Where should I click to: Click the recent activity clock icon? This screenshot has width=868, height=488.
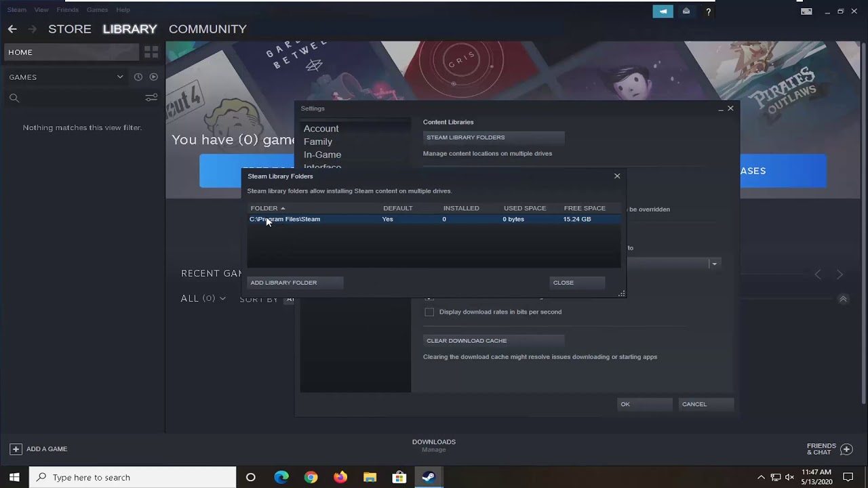point(138,77)
